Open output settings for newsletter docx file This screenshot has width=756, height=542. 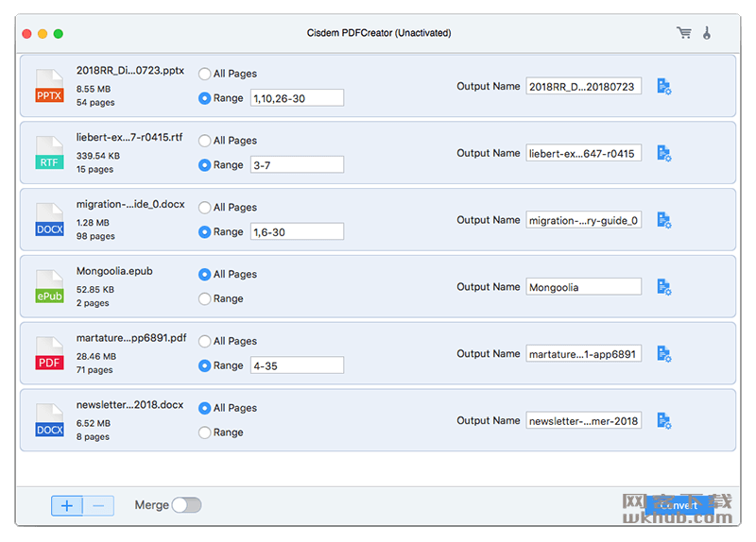tap(664, 421)
